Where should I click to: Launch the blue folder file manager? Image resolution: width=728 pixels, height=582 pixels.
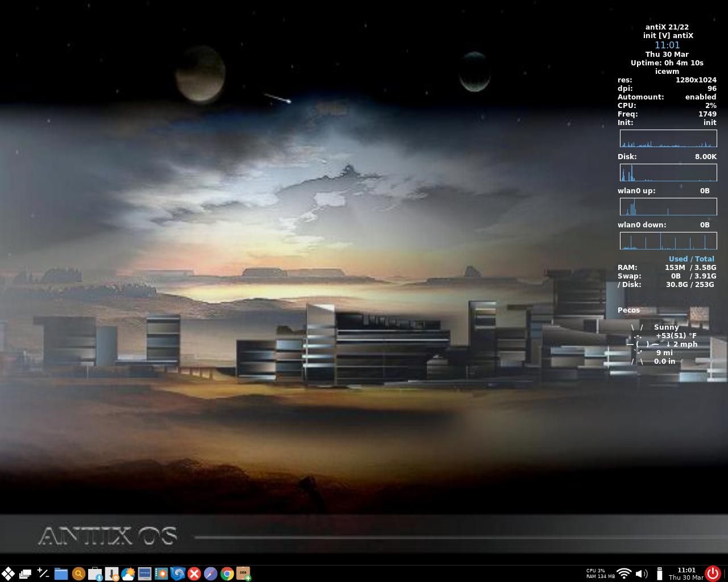(61, 573)
